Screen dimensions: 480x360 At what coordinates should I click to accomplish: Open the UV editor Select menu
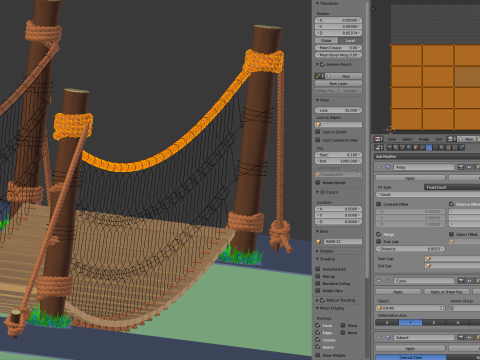407,139
